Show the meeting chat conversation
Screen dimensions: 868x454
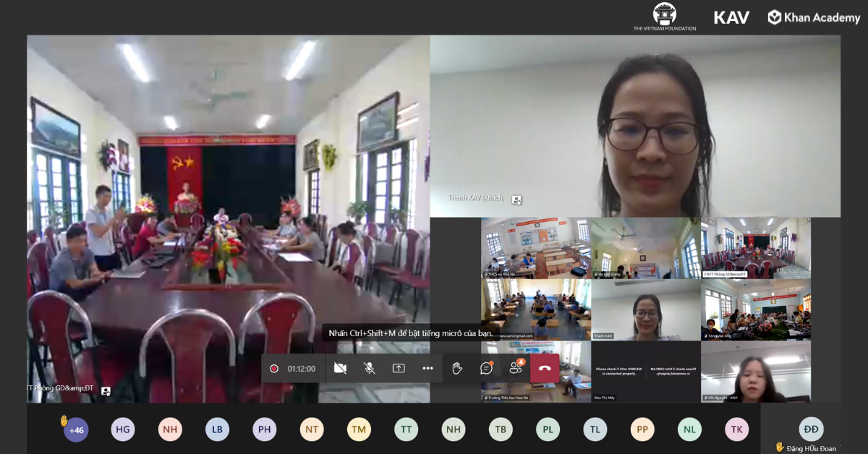point(486,369)
